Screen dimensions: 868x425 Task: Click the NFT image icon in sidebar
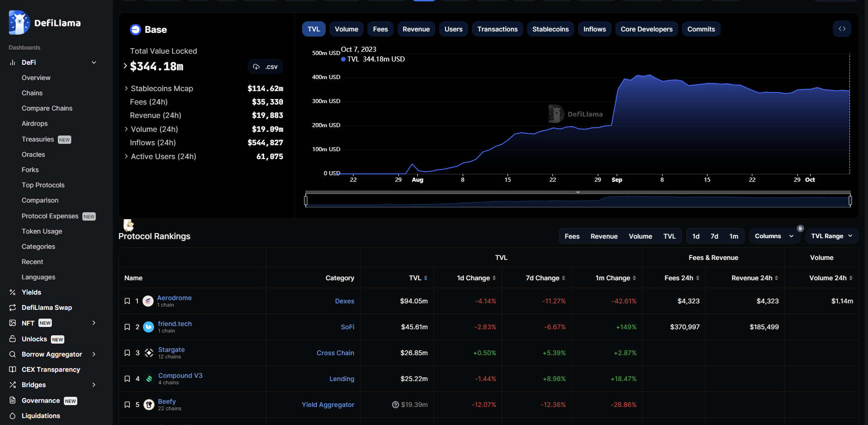pyautogui.click(x=12, y=323)
